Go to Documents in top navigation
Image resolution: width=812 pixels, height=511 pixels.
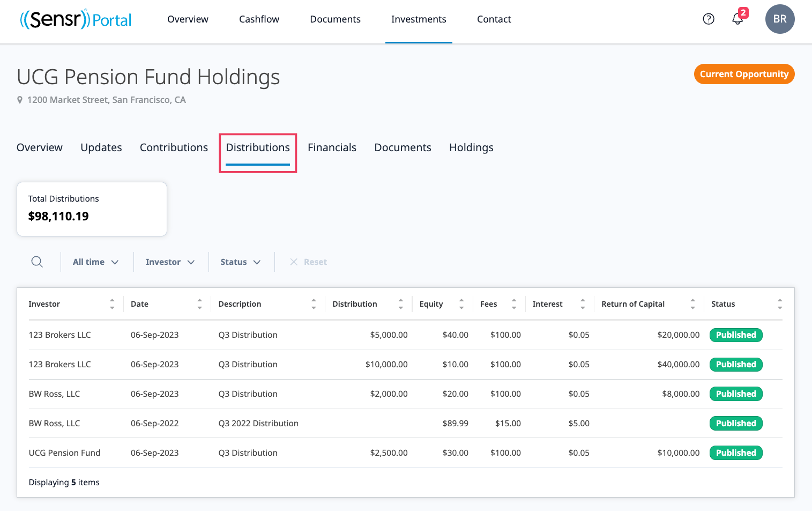(x=335, y=19)
